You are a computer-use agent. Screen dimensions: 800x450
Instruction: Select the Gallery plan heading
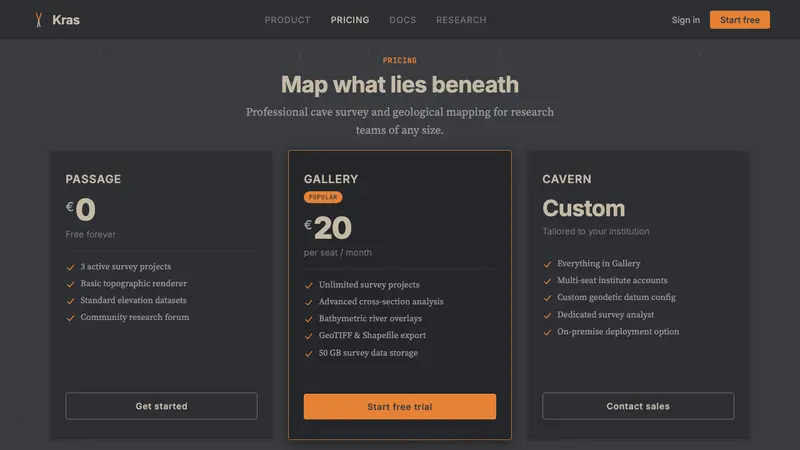pyautogui.click(x=331, y=179)
